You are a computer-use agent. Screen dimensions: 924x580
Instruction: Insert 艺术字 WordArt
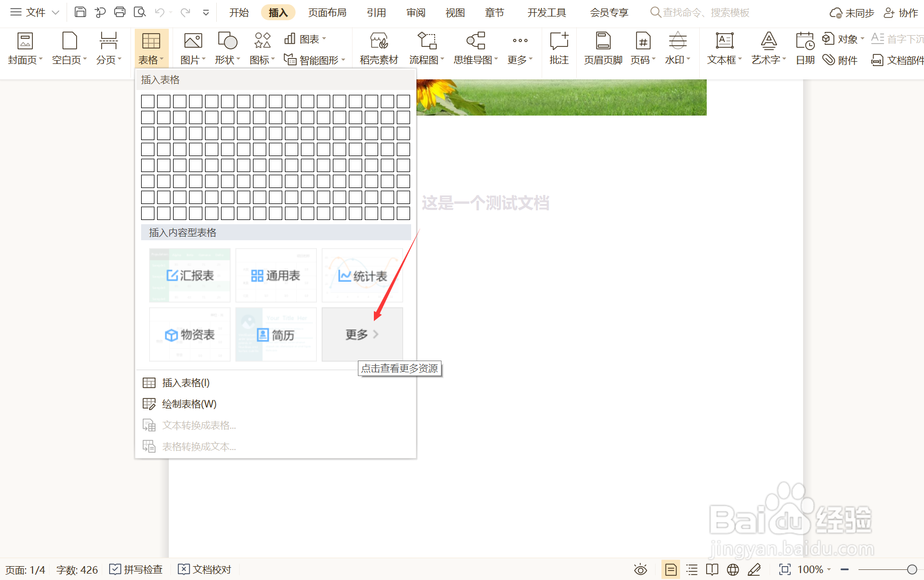(x=767, y=48)
